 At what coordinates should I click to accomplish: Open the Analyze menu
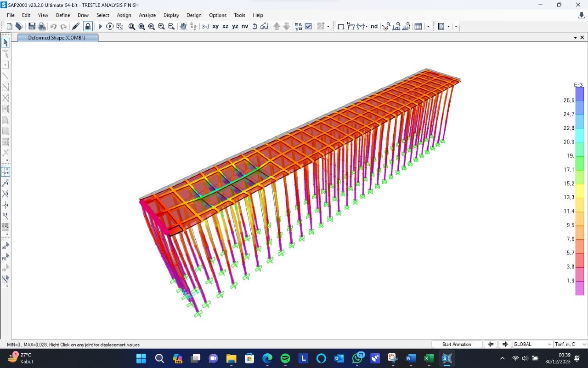coord(147,15)
